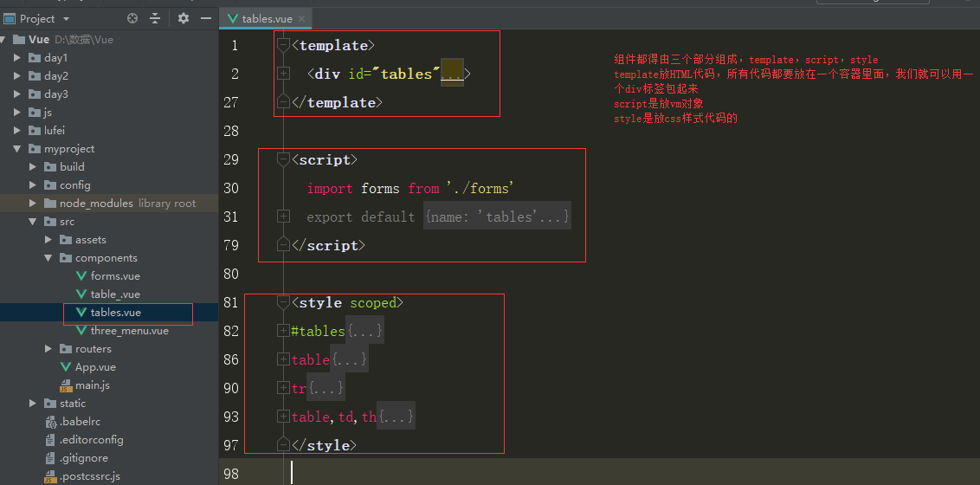Select the .editorconfig file
This screenshot has height=485, width=980.
tap(92, 439)
